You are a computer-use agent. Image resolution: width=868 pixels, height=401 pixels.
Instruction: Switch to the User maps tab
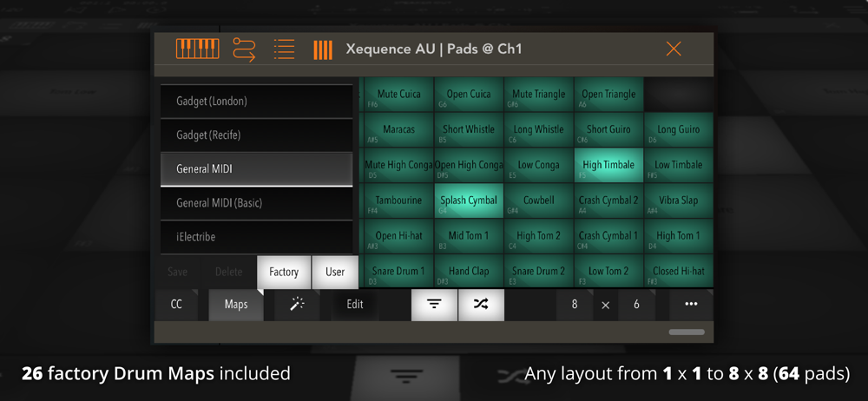pos(335,272)
